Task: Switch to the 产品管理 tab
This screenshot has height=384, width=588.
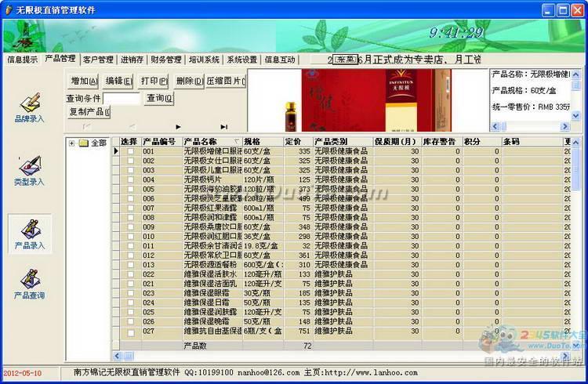Action: (60, 59)
